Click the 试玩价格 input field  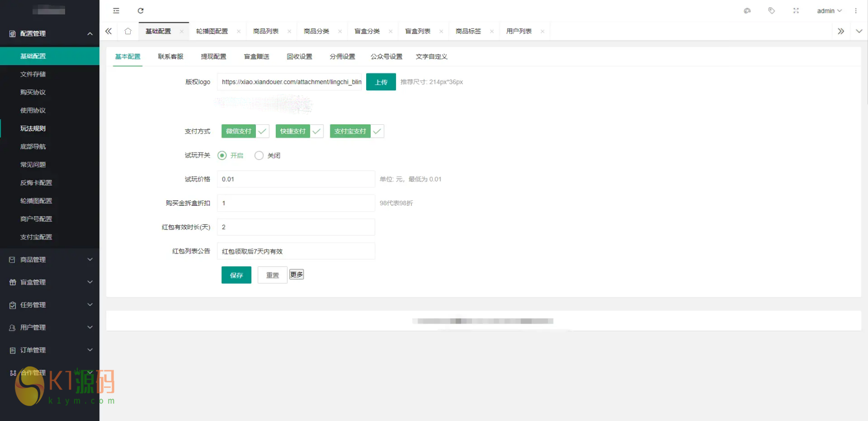pyautogui.click(x=296, y=179)
